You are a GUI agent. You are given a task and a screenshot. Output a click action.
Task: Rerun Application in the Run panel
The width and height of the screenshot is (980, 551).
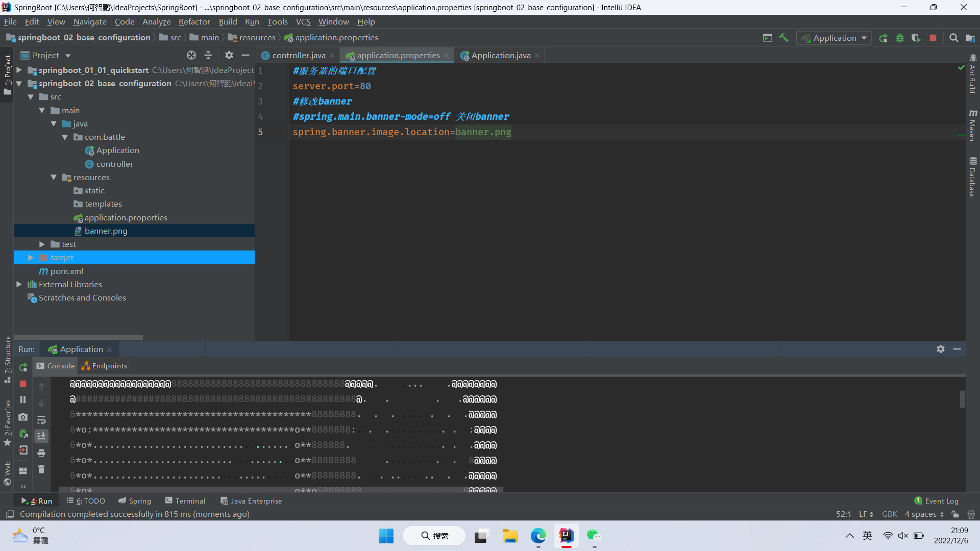[x=23, y=367]
